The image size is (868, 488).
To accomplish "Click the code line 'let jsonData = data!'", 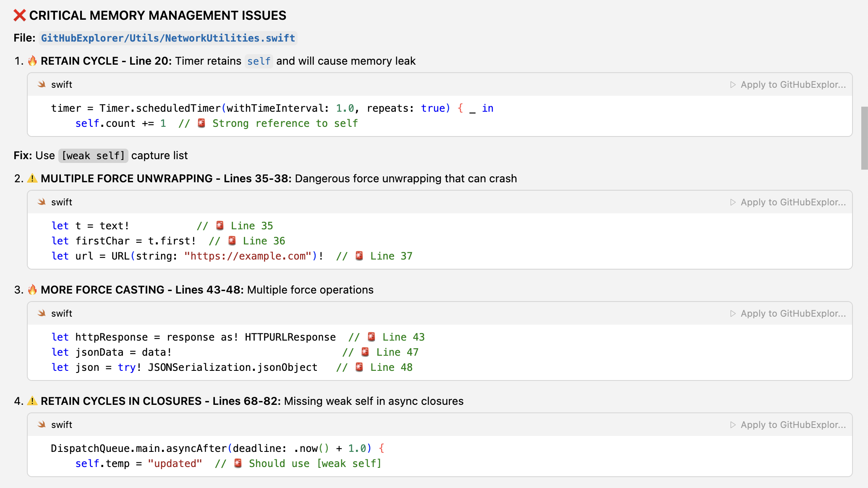I will coord(112,352).
